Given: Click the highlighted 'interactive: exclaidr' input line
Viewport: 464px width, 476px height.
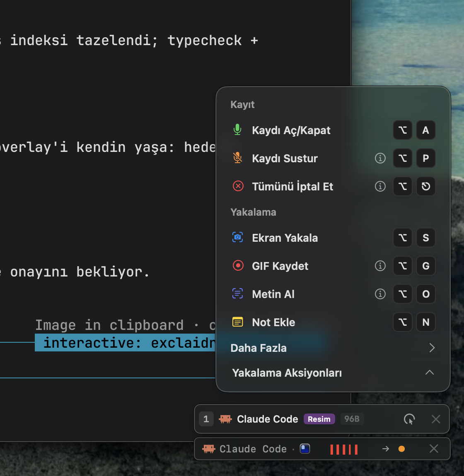Looking at the screenshot, I should pos(125,343).
